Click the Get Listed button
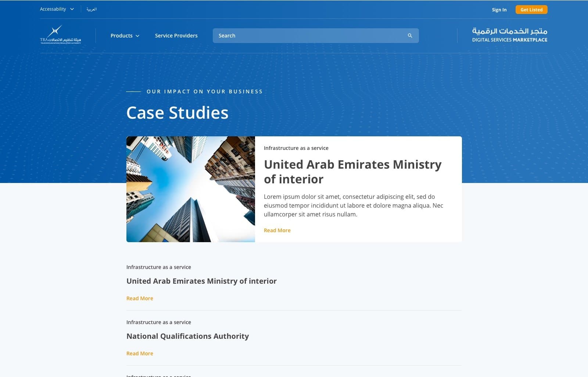The image size is (588, 377). point(531,10)
